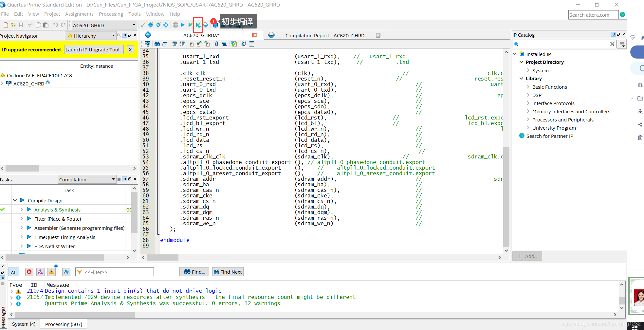Click the messages Filter input field

(115, 272)
